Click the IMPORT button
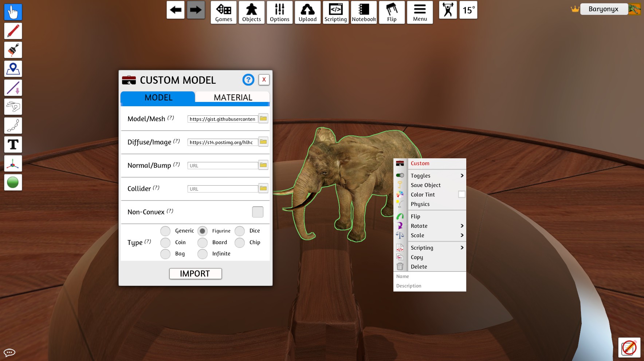The height and width of the screenshot is (361, 644). (196, 274)
